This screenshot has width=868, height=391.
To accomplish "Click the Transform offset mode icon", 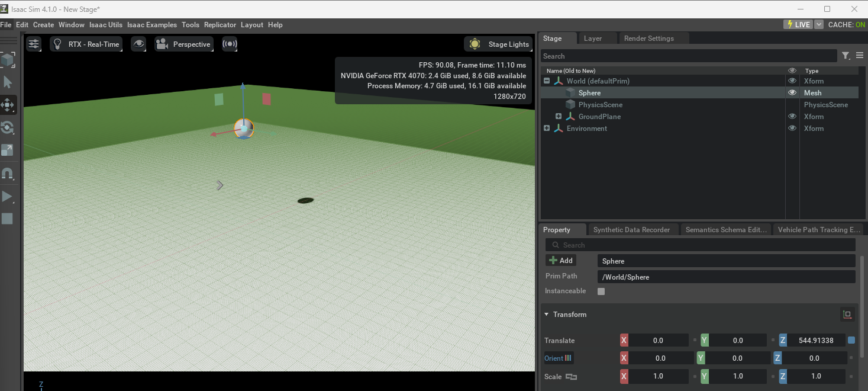I will pyautogui.click(x=847, y=315).
